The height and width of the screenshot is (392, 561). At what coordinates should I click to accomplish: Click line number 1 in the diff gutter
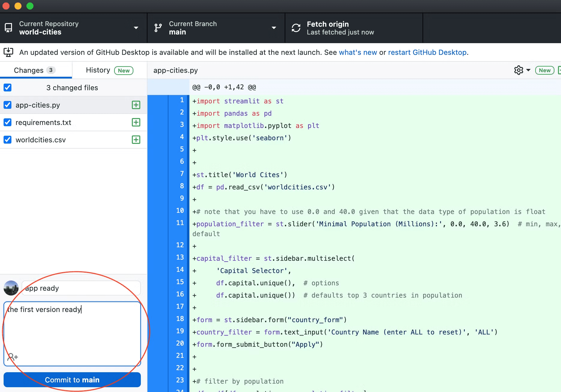(x=182, y=100)
